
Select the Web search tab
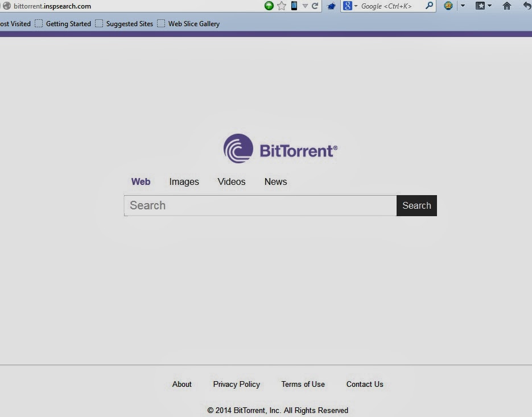click(141, 181)
